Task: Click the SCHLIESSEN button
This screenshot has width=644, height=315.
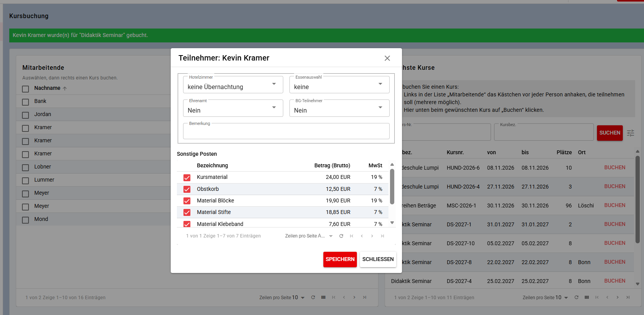Action: click(378, 259)
